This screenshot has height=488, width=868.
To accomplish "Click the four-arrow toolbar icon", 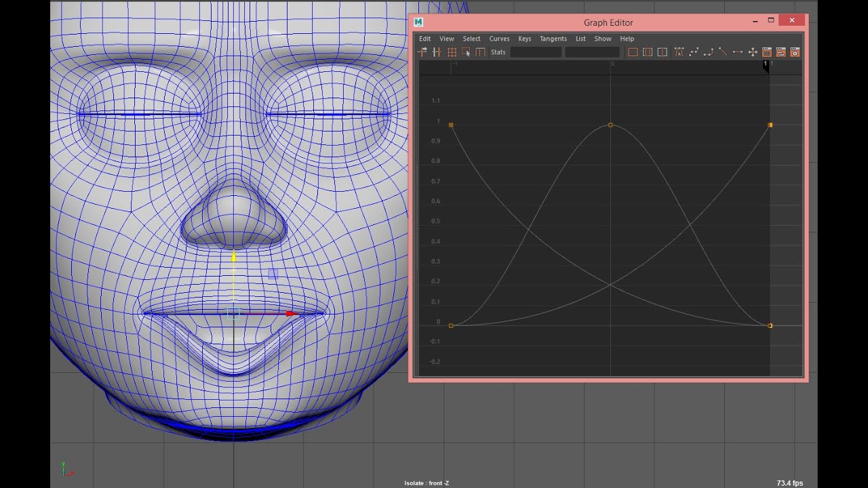I will (753, 52).
